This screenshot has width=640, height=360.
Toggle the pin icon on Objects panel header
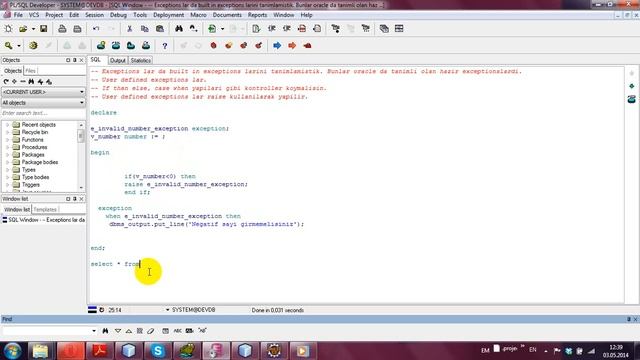pyautogui.click(x=74, y=60)
